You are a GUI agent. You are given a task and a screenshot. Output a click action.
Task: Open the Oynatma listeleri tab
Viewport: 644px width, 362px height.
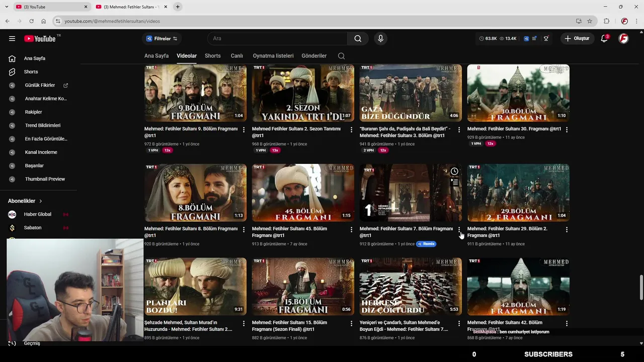tap(273, 56)
